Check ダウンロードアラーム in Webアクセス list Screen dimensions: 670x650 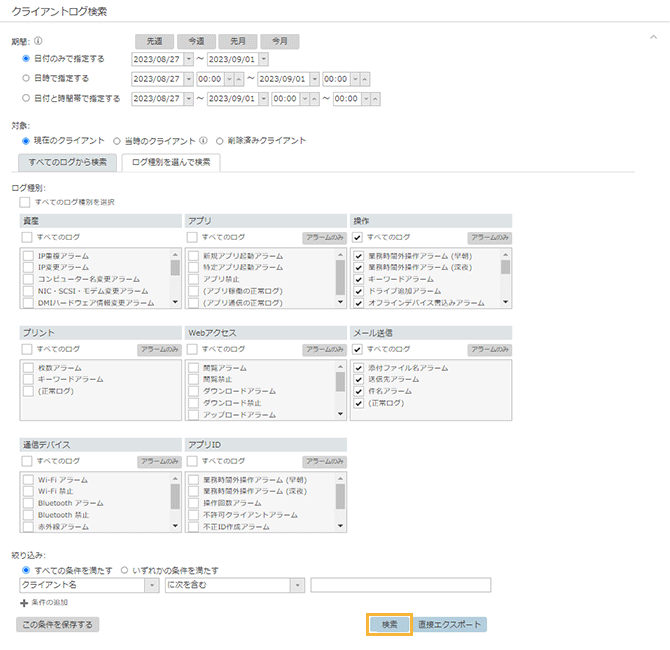(194, 391)
